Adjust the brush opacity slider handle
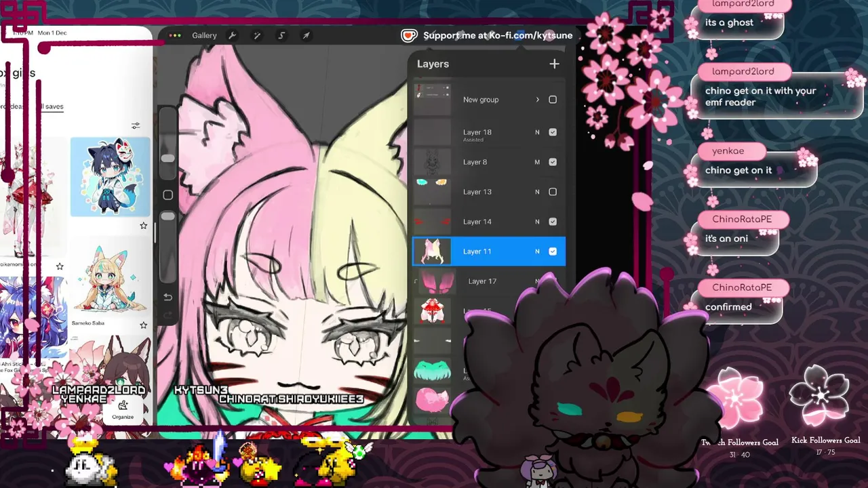The image size is (868, 488). pos(167,216)
